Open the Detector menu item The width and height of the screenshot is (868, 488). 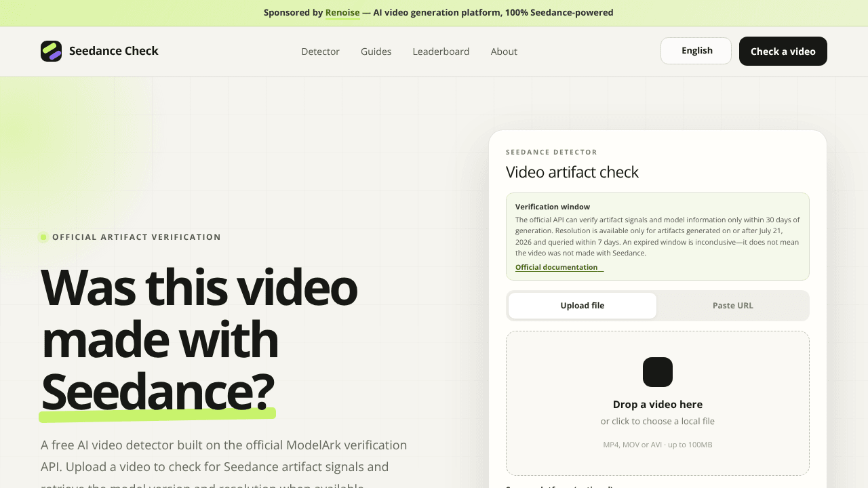coord(320,52)
